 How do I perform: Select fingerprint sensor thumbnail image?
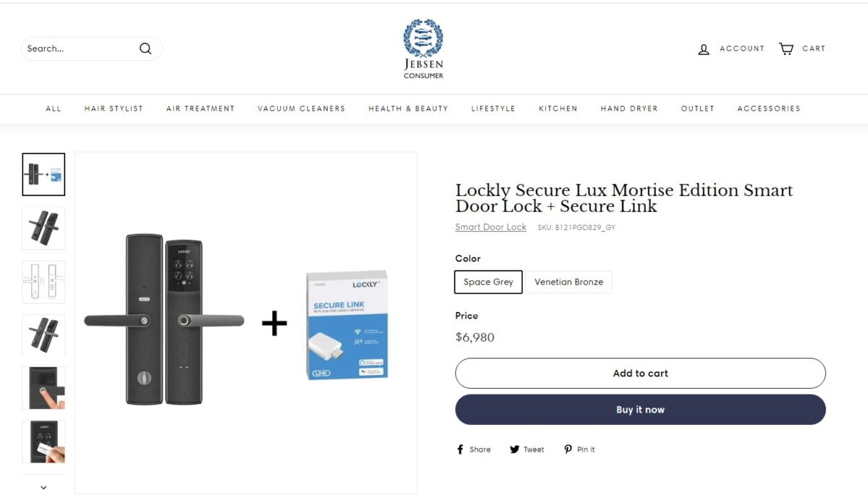(x=43, y=389)
